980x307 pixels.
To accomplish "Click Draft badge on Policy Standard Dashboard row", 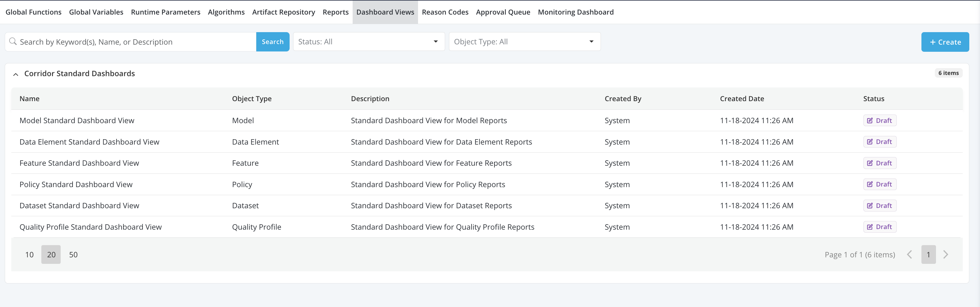I will click(880, 184).
